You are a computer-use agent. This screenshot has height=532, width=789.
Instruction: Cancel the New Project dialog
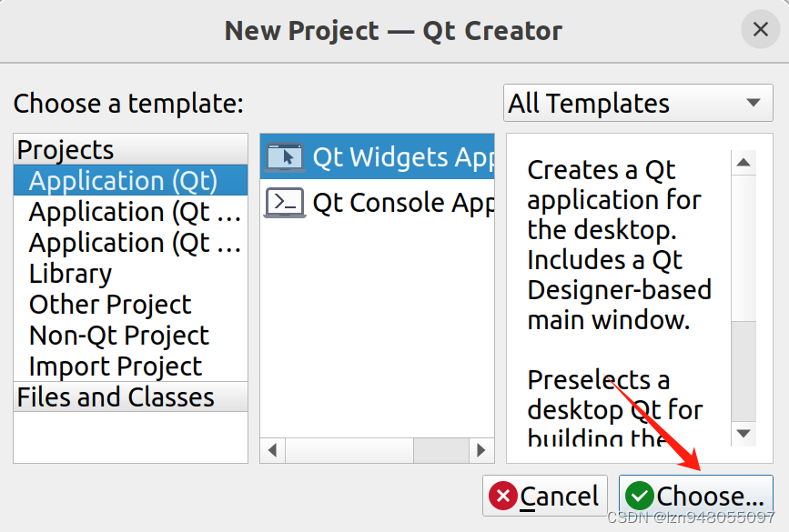[545, 496]
